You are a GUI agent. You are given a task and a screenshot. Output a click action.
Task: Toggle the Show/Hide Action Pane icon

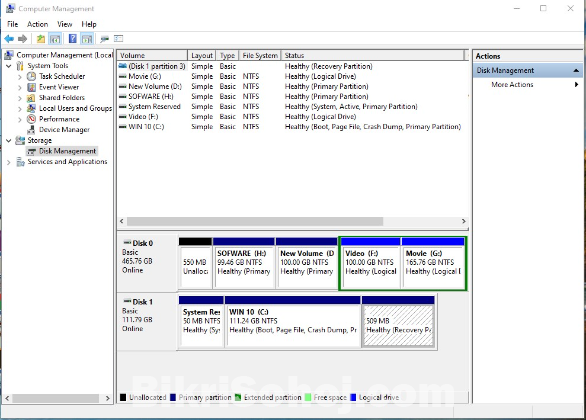point(87,38)
